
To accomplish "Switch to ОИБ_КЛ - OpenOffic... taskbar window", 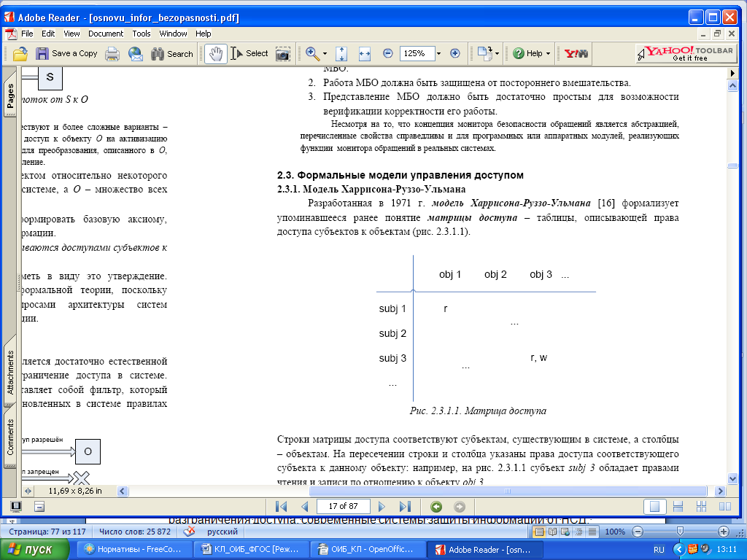I will 368,550.
